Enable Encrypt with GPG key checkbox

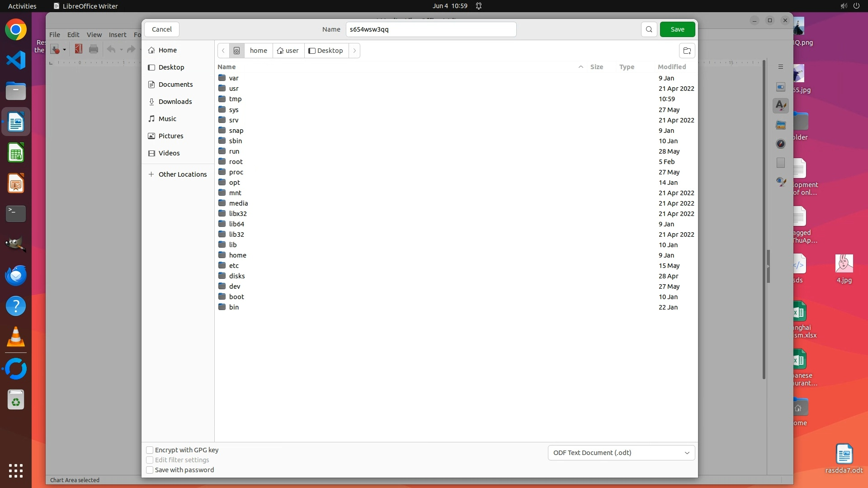pos(150,450)
